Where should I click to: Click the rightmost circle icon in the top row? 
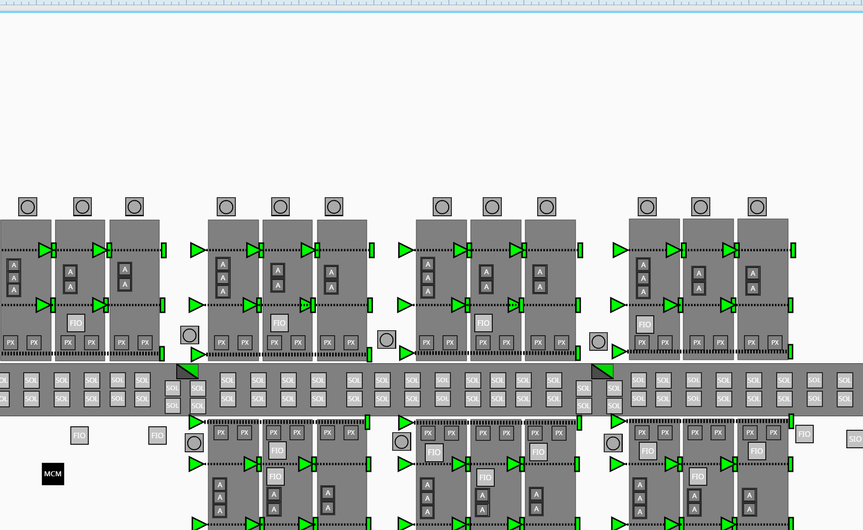tap(757, 207)
